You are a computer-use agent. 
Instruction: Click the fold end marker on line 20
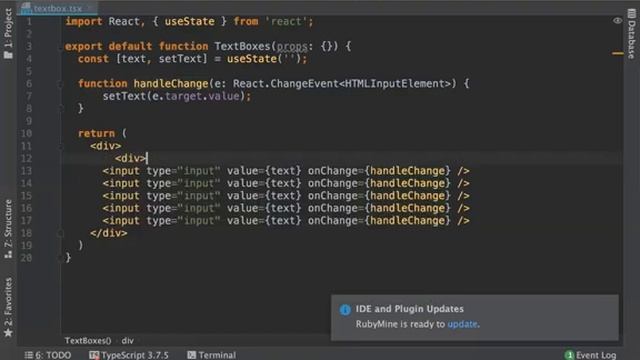(60, 258)
